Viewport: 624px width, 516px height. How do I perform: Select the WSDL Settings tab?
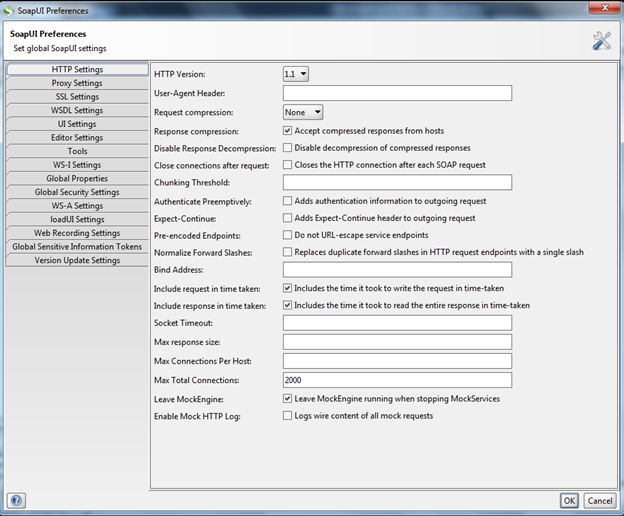pos(77,111)
